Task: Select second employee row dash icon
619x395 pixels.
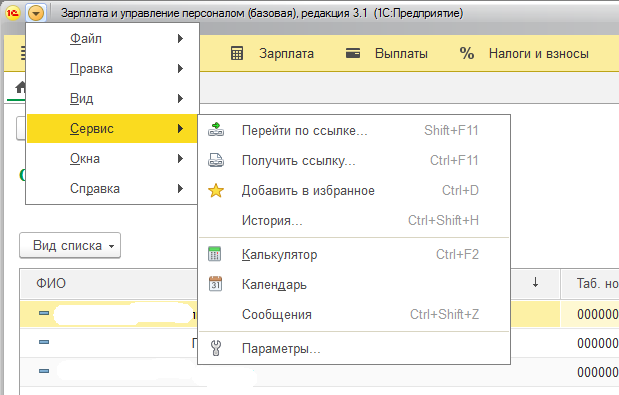Action: coord(44,342)
